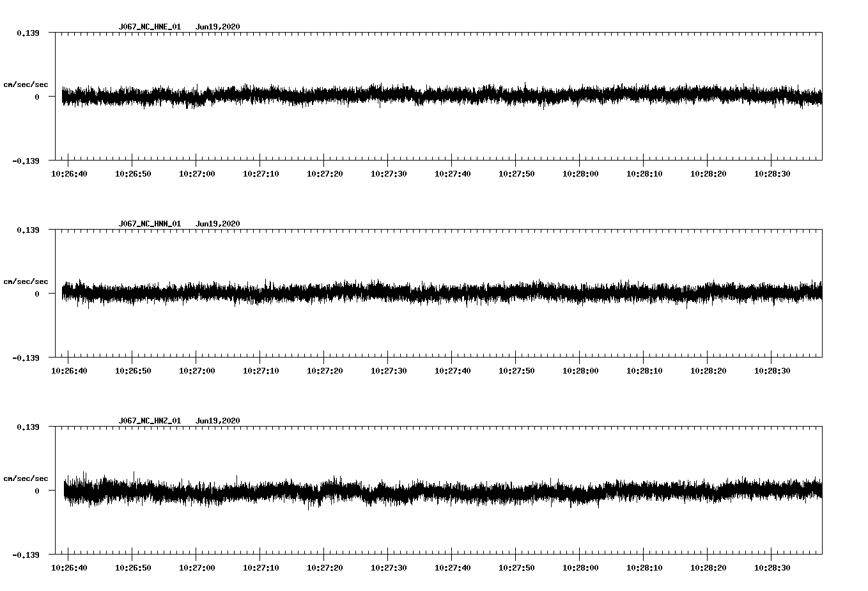Click 10:27:00 time label under HNE plot

(197, 174)
